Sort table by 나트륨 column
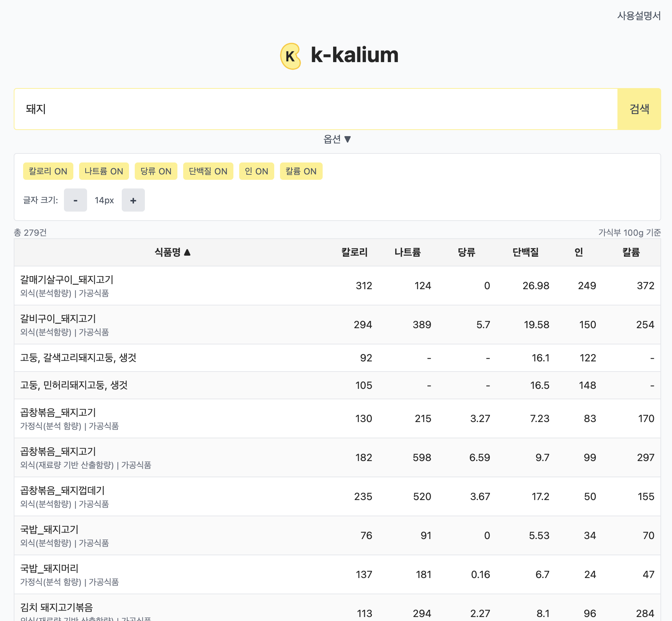The image size is (672, 621). click(408, 252)
